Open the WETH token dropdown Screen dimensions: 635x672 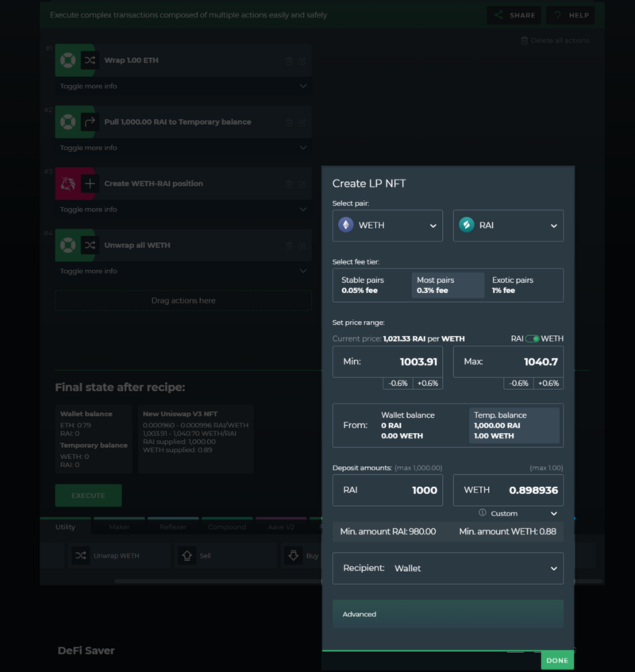click(387, 226)
